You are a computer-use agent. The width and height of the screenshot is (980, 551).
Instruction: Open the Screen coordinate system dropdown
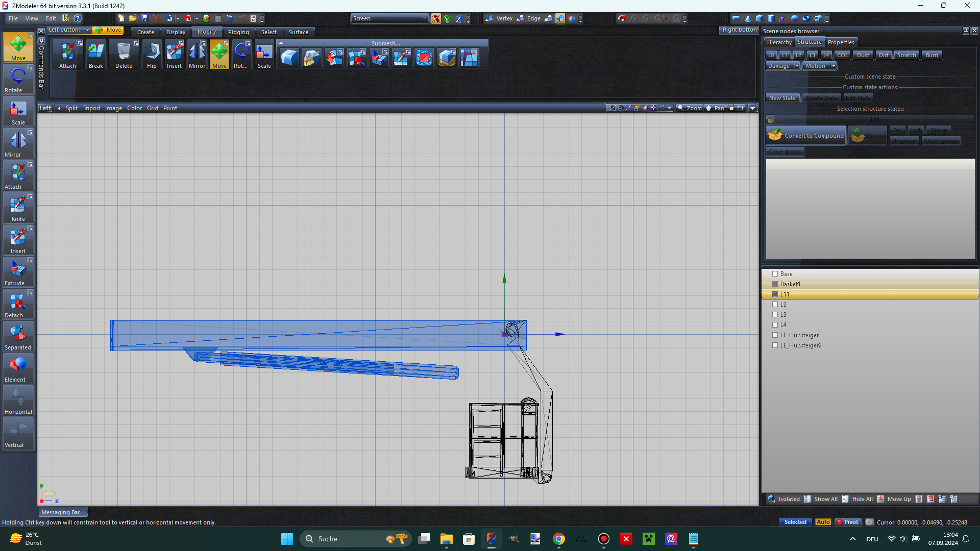(389, 18)
